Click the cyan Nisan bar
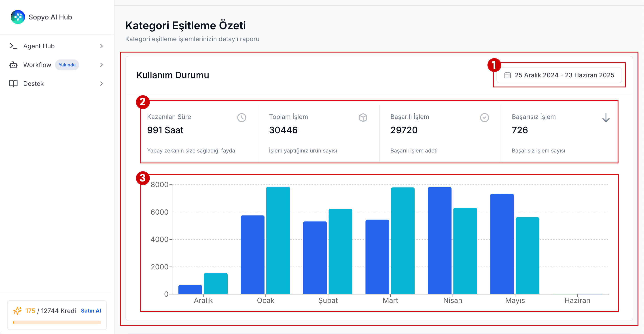The width and height of the screenshot is (644, 334). tap(465, 251)
